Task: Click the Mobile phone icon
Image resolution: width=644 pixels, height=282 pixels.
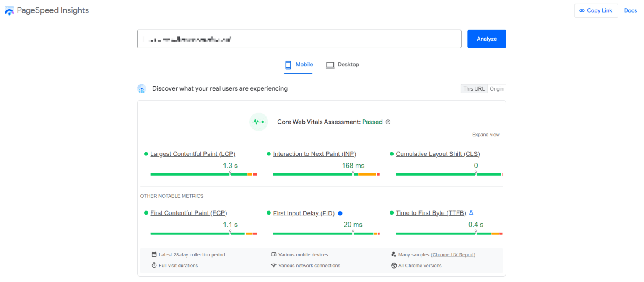Action: pyautogui.click(x=288, y=65)
